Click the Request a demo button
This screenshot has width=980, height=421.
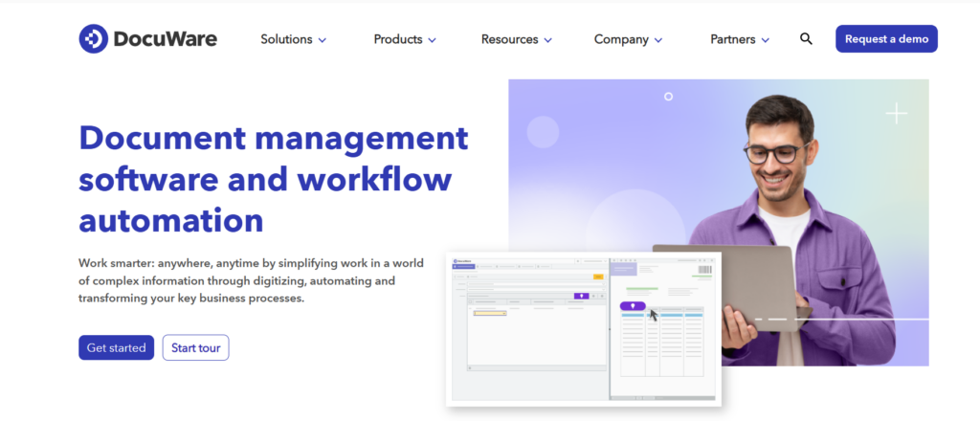886,39
